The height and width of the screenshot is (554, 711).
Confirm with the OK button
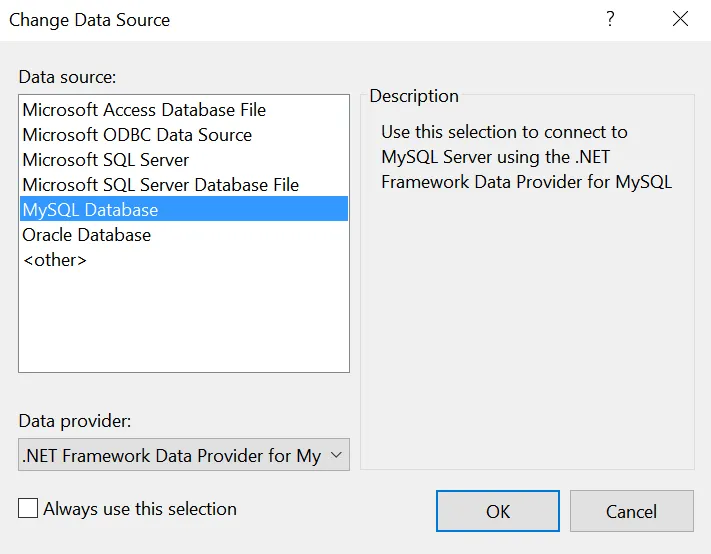[x=498, y=511]
